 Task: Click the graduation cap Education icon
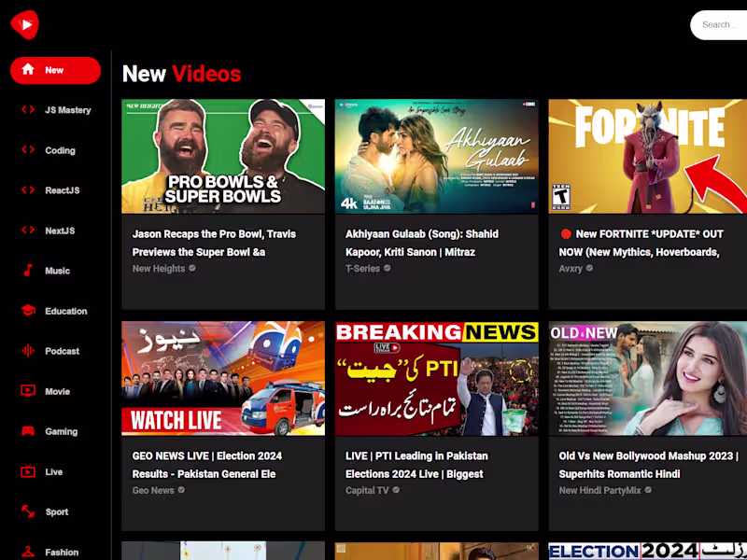click(x=28, y=311)
